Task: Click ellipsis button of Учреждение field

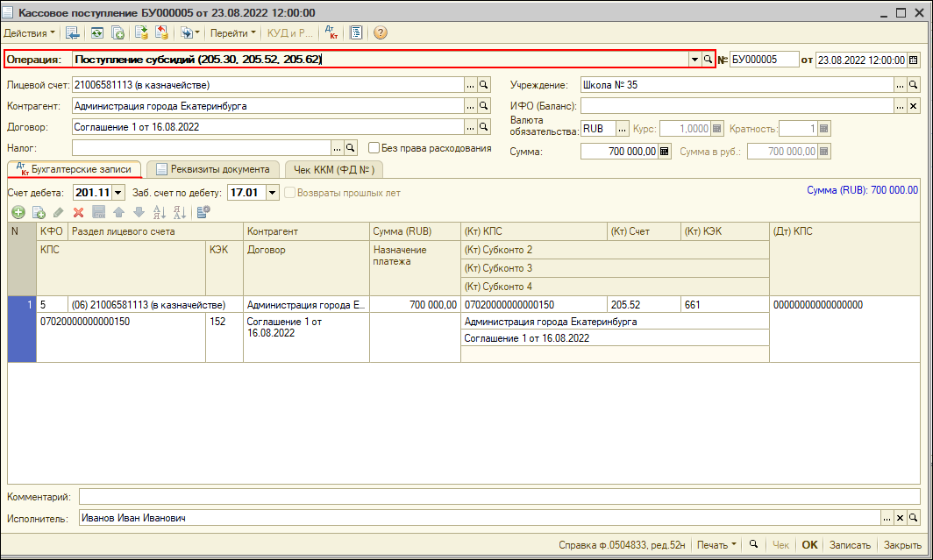Action: pos(901,85)
